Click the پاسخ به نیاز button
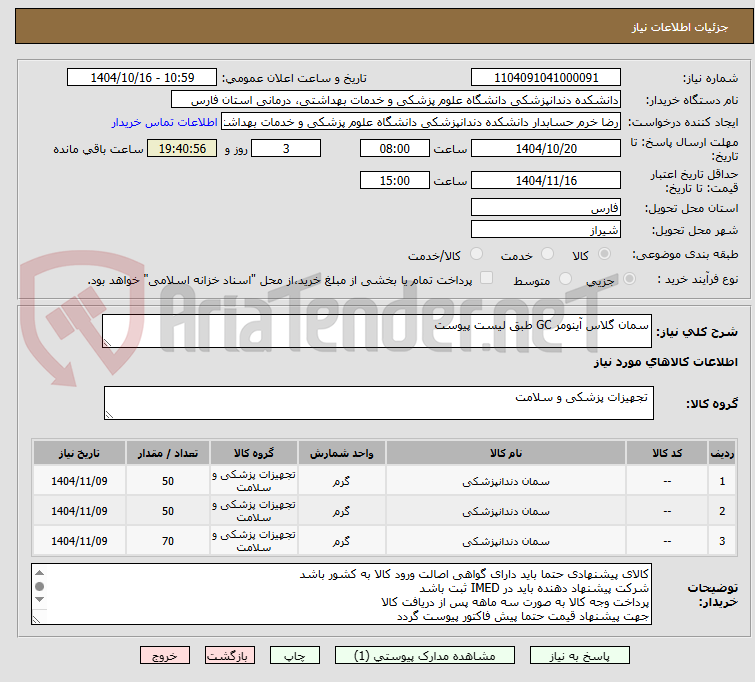The image size is (755, 682). (580, 656)
